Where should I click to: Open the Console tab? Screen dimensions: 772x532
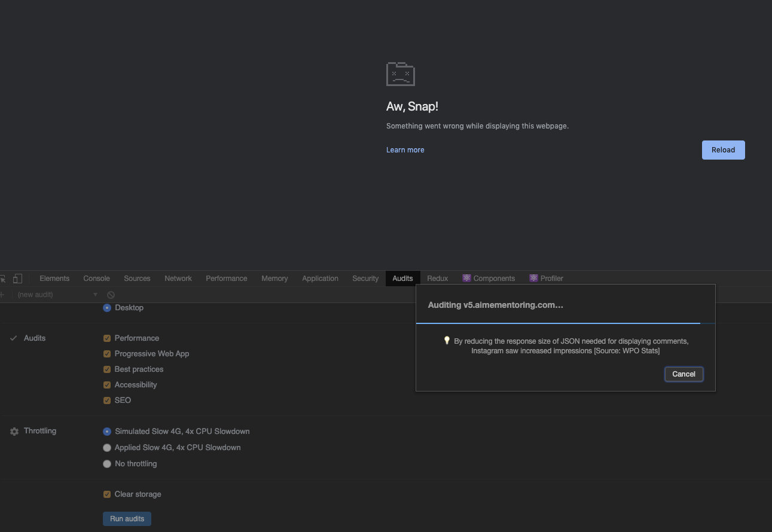click(96, 279)
